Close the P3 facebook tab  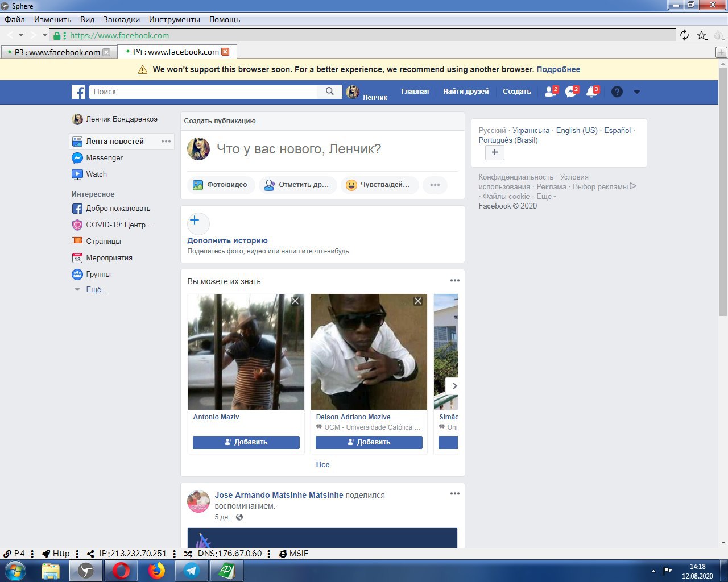coord(106,52)
